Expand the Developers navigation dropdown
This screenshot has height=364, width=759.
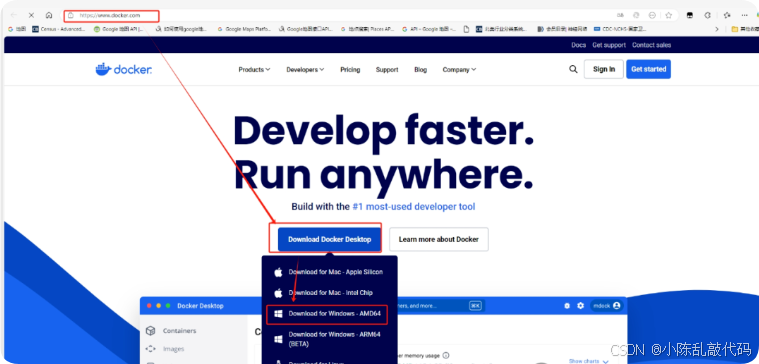coord(305,70)
